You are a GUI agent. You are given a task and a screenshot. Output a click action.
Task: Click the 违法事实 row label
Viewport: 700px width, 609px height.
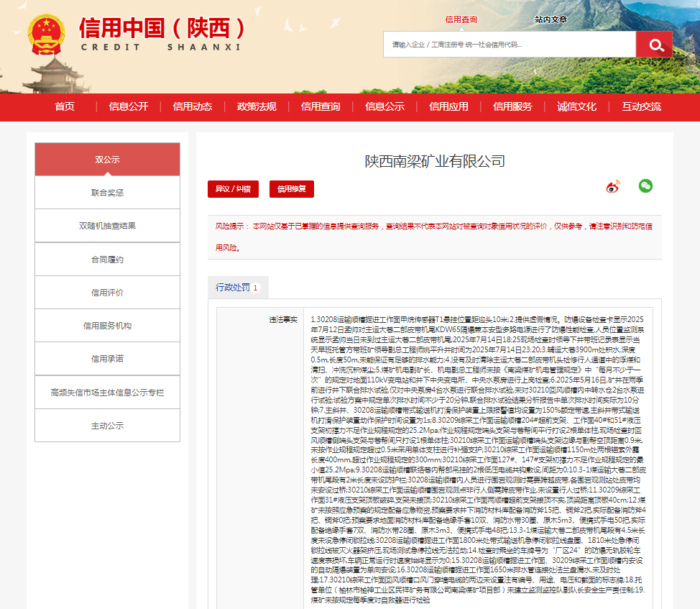tap(283, 320)
